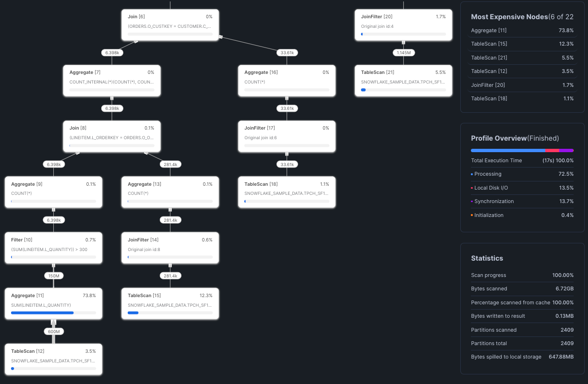Viewport: 588px width, 384px height.
Task: Select the Join [8] node
Action: coord(111,136)
